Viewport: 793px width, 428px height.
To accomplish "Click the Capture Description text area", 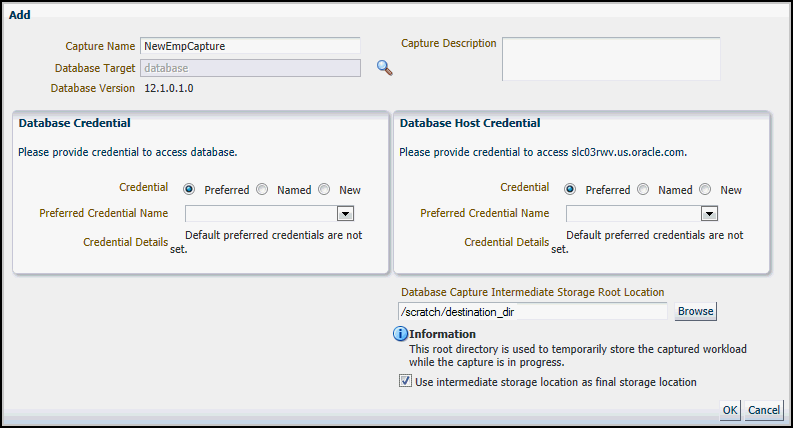I will pyautogui.click(x=611, y=59).
